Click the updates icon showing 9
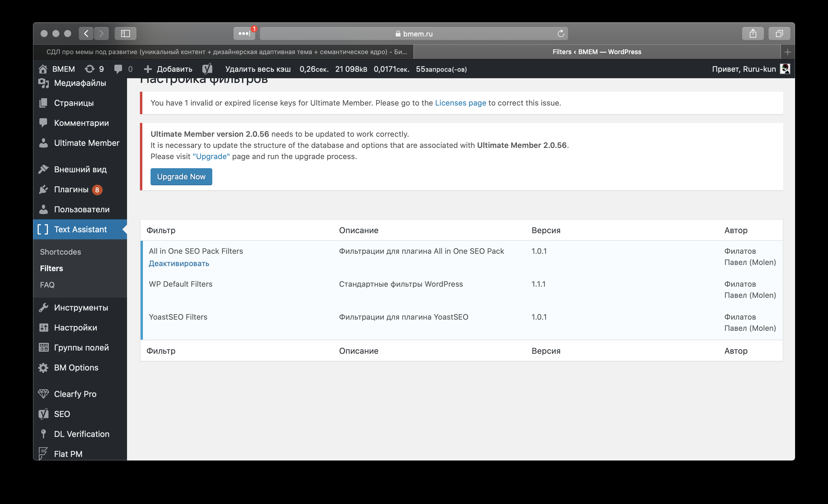Screen dimensions: 828x504 (x=94, y=69)
